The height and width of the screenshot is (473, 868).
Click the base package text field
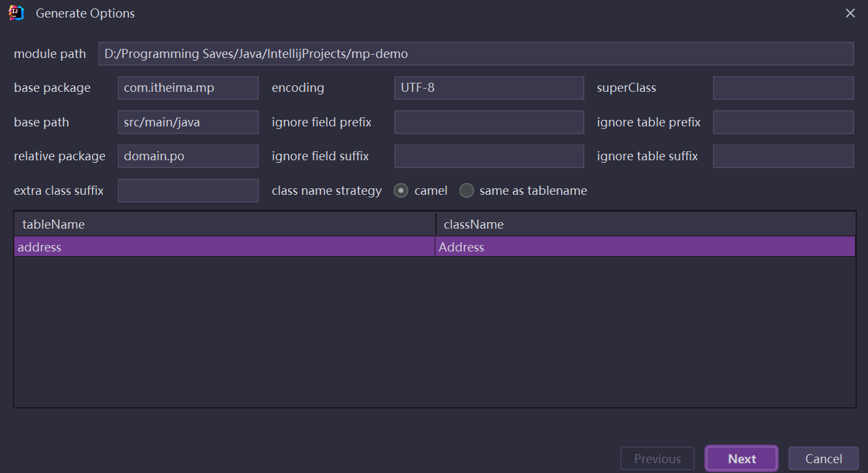[x=188, y=88]
